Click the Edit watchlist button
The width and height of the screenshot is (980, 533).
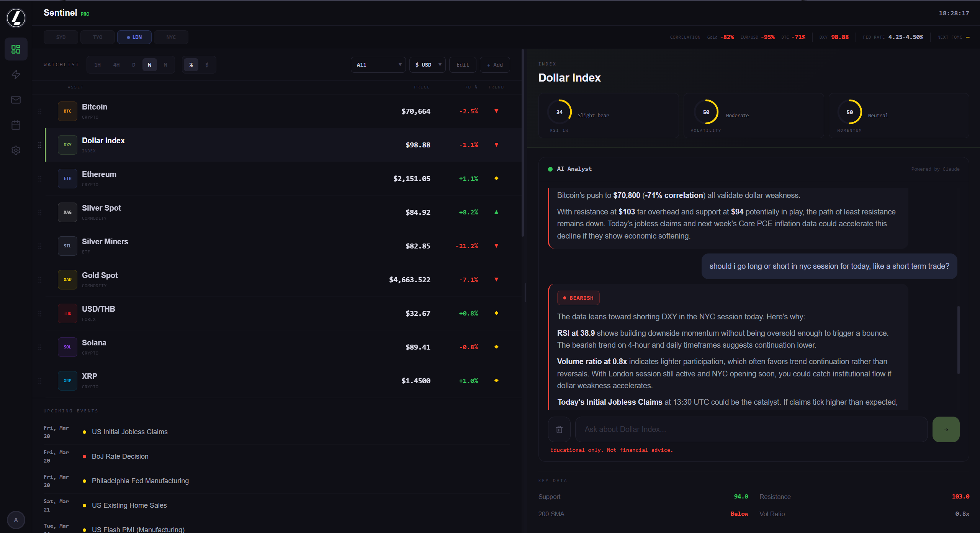(x=462, y=65)
